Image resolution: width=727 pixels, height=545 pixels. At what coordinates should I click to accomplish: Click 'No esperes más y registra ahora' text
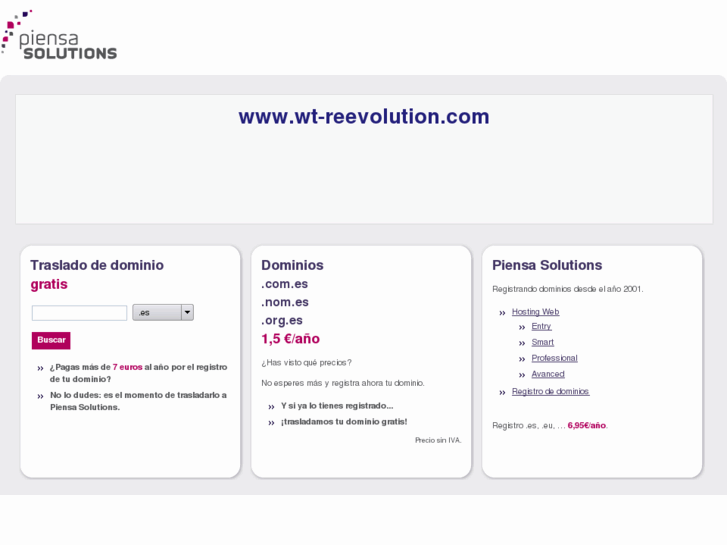tap(343, 383)
